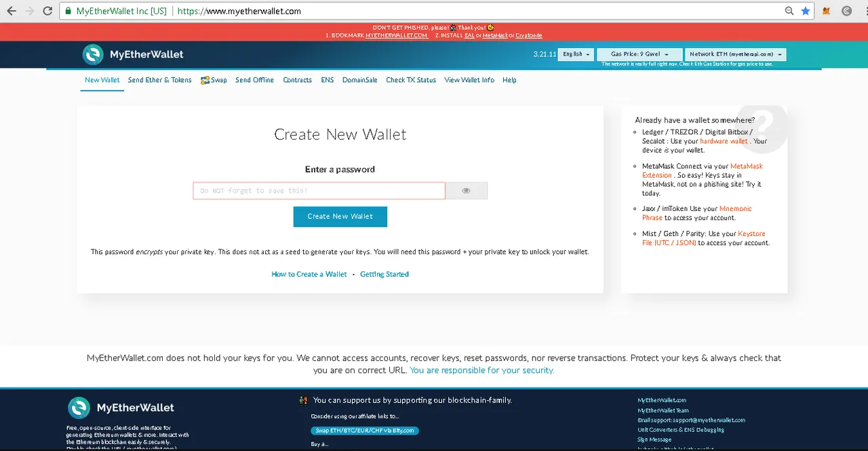Viewport: 868px width, 451px height.
Task: Click the version number 3.21.11
Action: pos(545,54)
